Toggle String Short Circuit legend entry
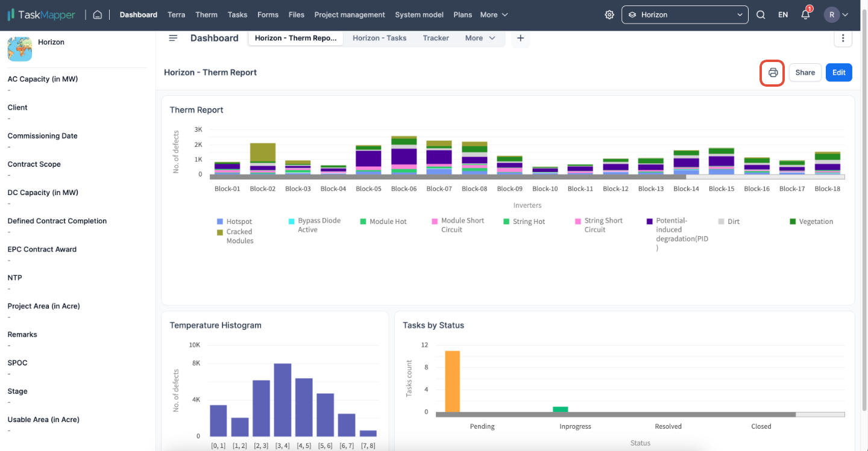 599,225
